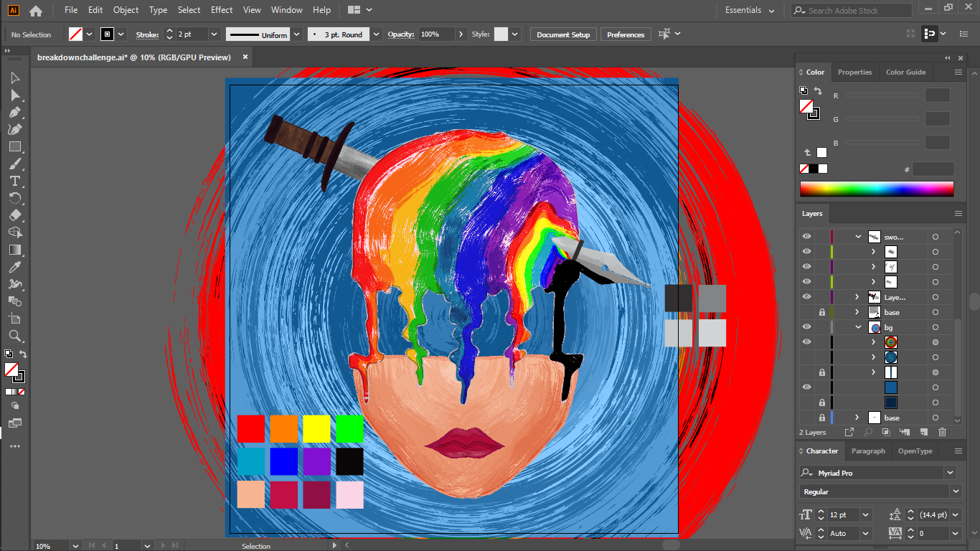Open the stroke weight dropdown
Image resolution: width=980 pixels, height=551 pixels.
213,34
